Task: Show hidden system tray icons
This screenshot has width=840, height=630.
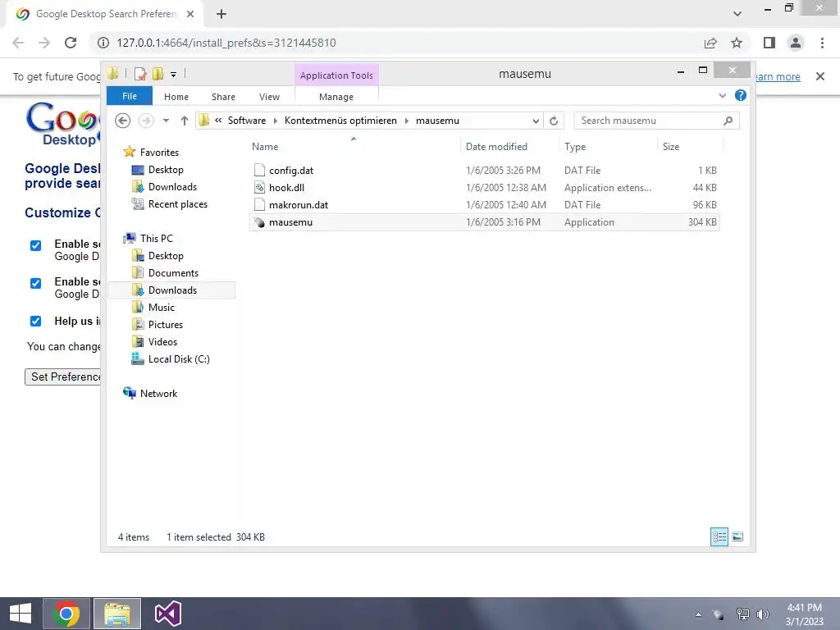Action: pyautogui.click(x=698, y=614)
